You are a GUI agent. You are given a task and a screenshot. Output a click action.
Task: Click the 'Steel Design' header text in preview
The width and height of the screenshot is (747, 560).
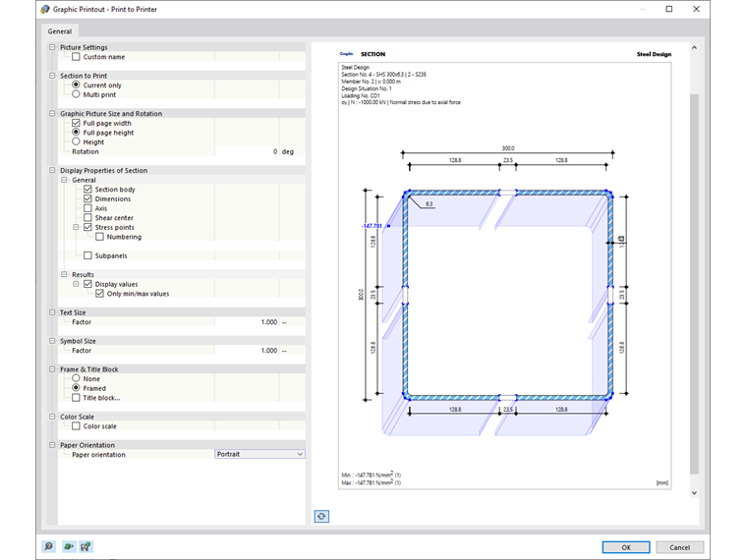pyautogui.click(x=654, y=54)
